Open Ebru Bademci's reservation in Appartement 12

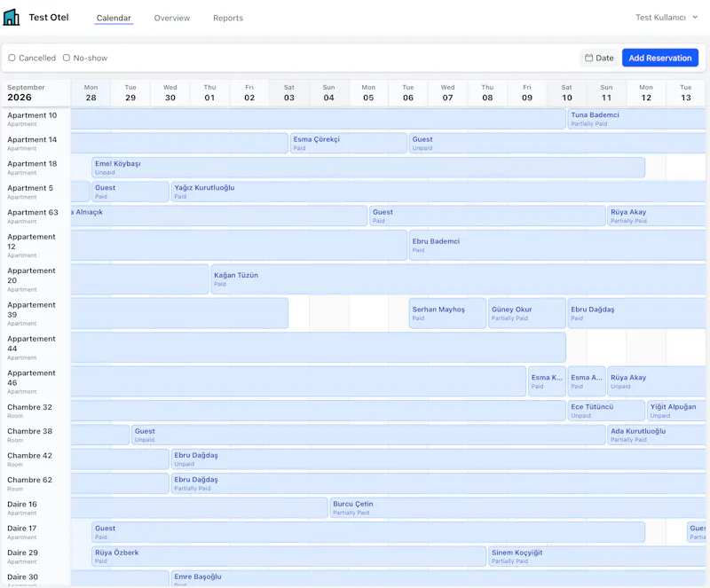558,246
